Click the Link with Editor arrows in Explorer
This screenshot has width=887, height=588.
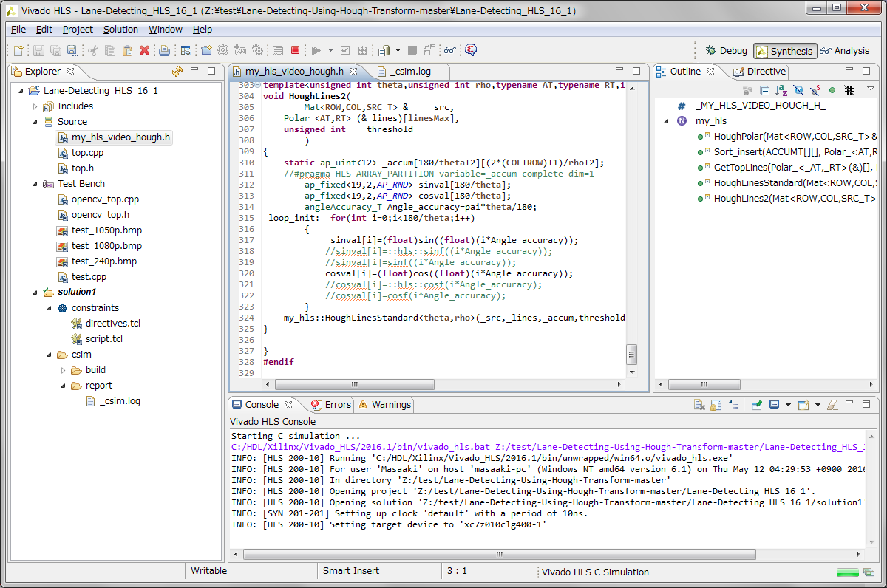tap(177, 72)
